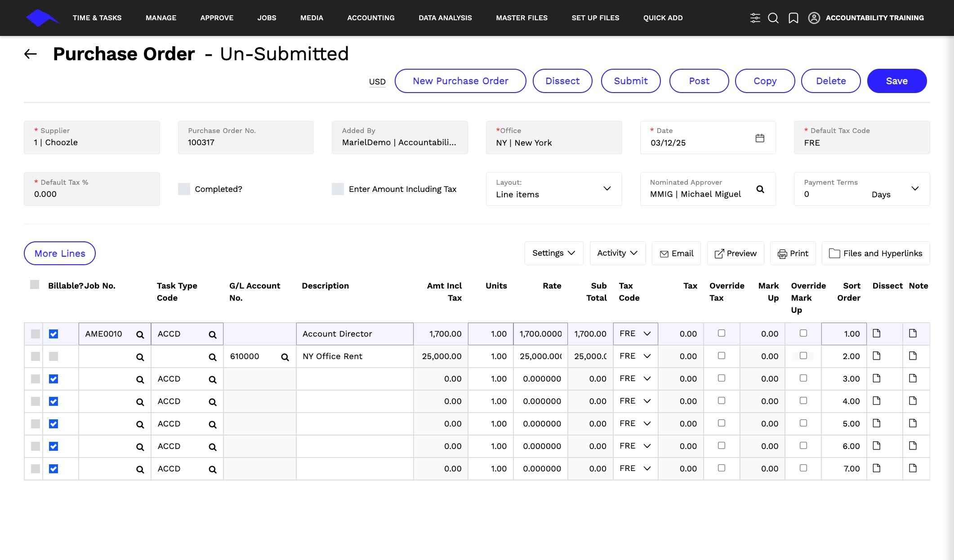Screen dimensions: 954x560
Task: Enable Enter Amount Including Tax checkbox
Action: click(338, 189)
